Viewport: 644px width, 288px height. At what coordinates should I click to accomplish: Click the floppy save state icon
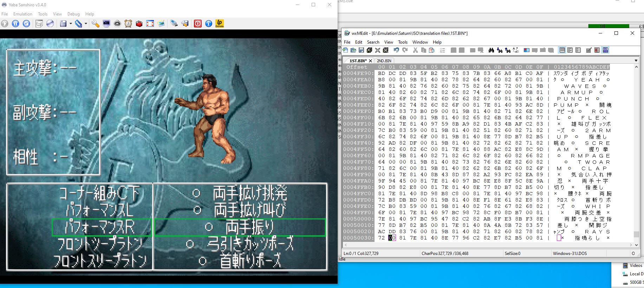(x=63, y=24)
